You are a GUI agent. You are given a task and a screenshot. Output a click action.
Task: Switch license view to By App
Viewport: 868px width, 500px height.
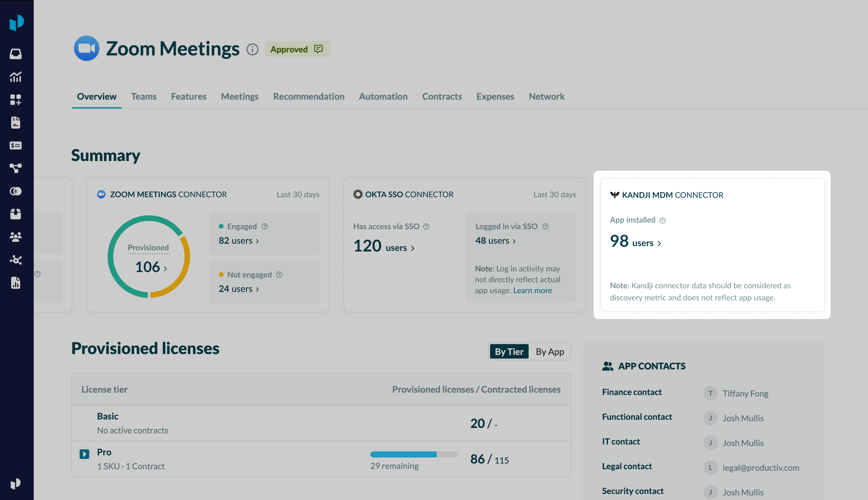point(549,352)
